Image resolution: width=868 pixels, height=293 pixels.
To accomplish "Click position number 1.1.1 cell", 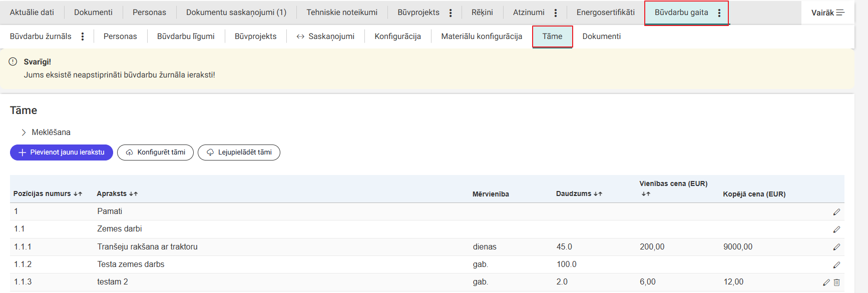I will (23, 247).
